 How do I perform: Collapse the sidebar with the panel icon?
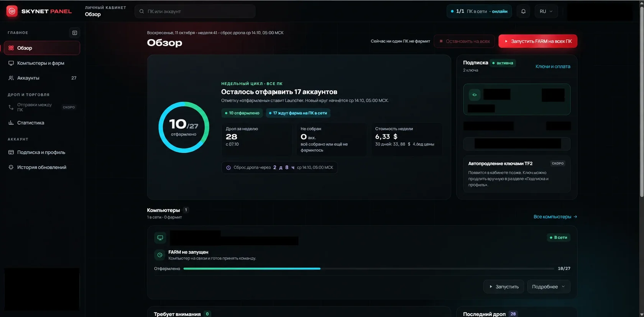tap(75, 33)
